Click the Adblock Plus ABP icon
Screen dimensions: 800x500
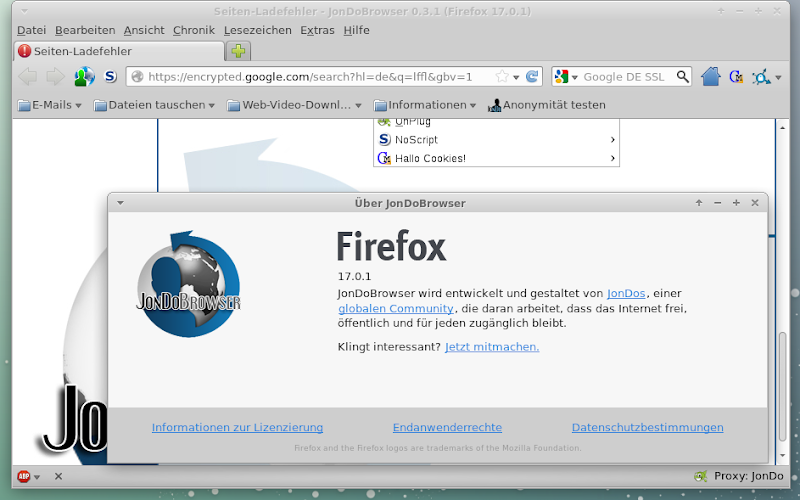[23, 476]
